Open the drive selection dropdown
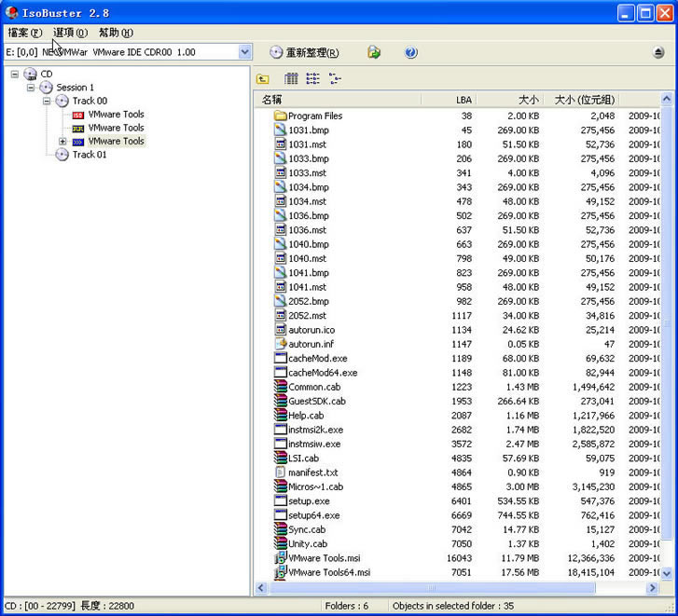This screenshot has width=678, height=616. (x=244, y=52)
